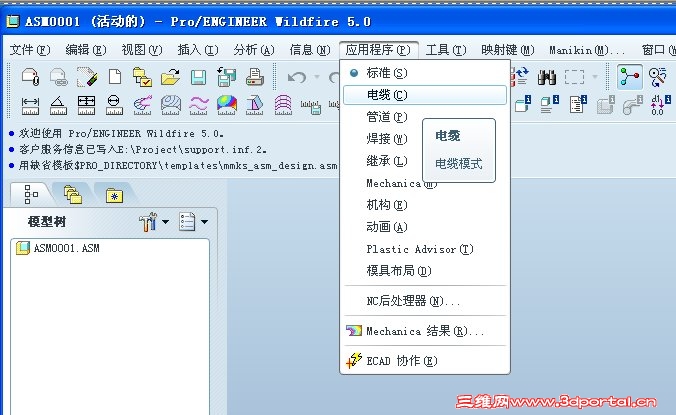Choose 电缆(C) from applications menu
The width and height of the screenshot is (676, 415).
[x=425, y=95]
